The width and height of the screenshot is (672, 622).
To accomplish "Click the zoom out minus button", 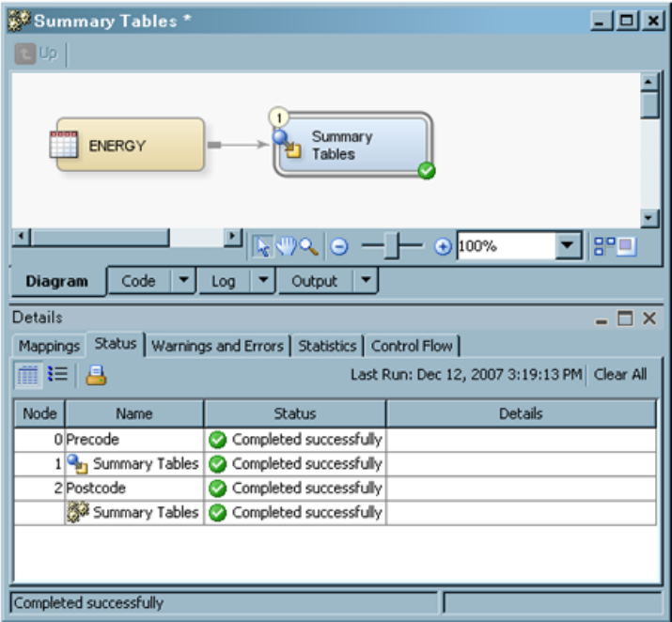I will (x=339, y=247).
